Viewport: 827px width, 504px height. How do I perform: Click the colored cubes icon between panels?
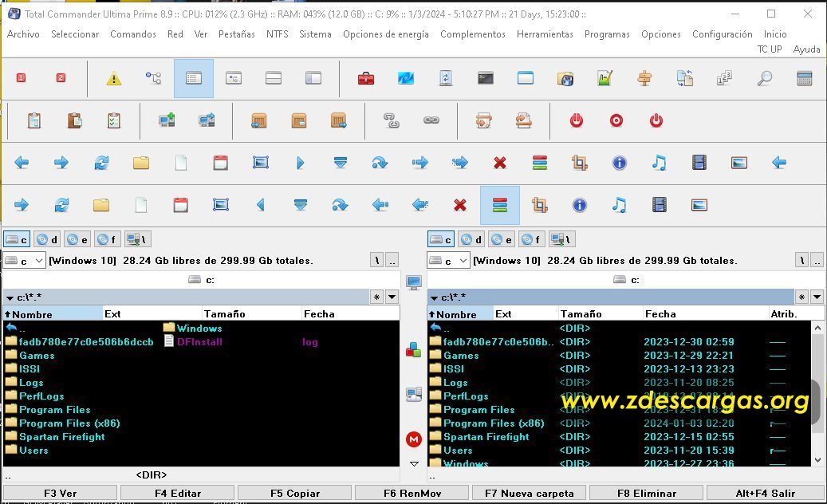(413, 349)
